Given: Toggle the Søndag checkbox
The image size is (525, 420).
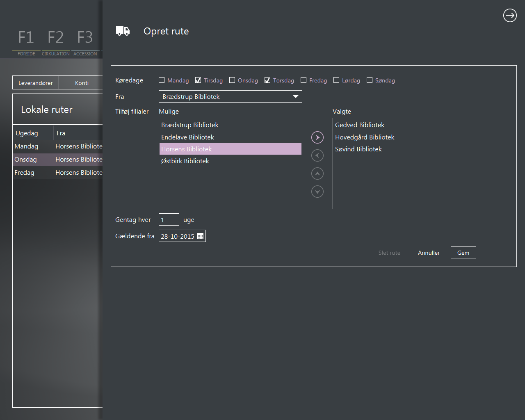Looking at the screenshot, I should coord(370,80).
